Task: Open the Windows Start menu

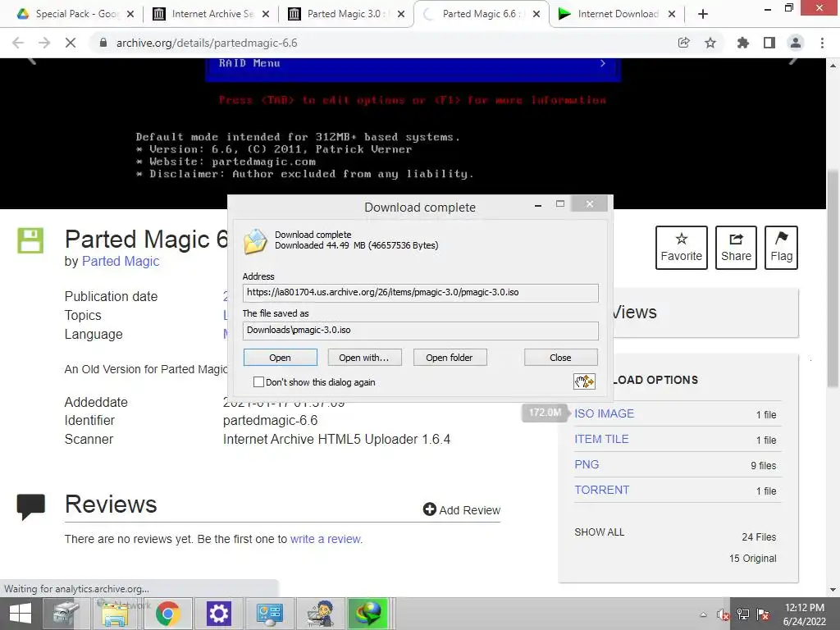Action: (x=21, y=614)
